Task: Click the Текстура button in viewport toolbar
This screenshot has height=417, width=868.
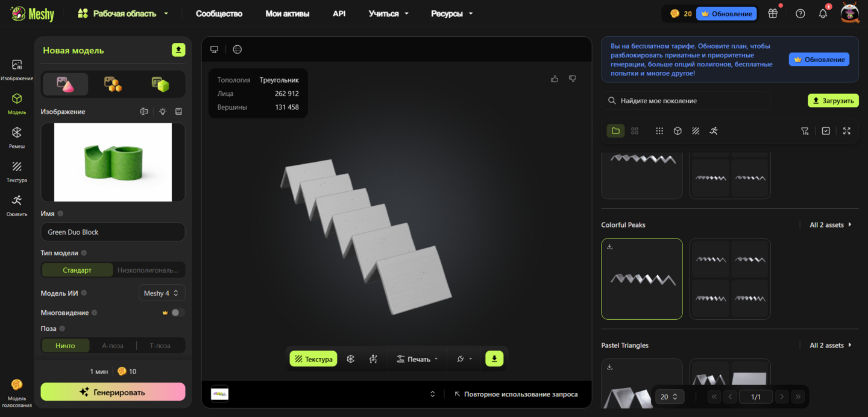Action: (x=313, y=359)
